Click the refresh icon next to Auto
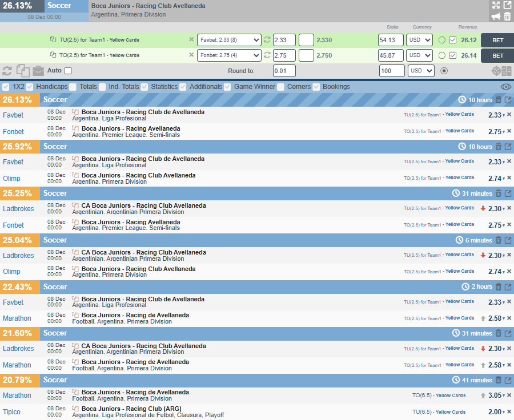The height and width of the screenshot is (420, 514). 7,71
